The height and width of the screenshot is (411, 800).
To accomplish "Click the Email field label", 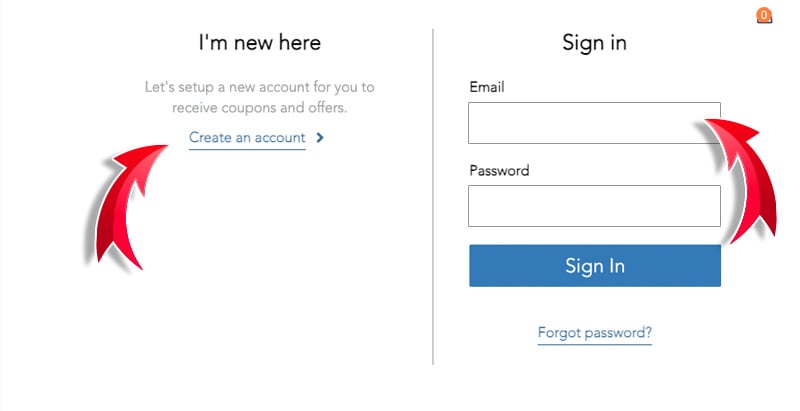I will [487, 88].
